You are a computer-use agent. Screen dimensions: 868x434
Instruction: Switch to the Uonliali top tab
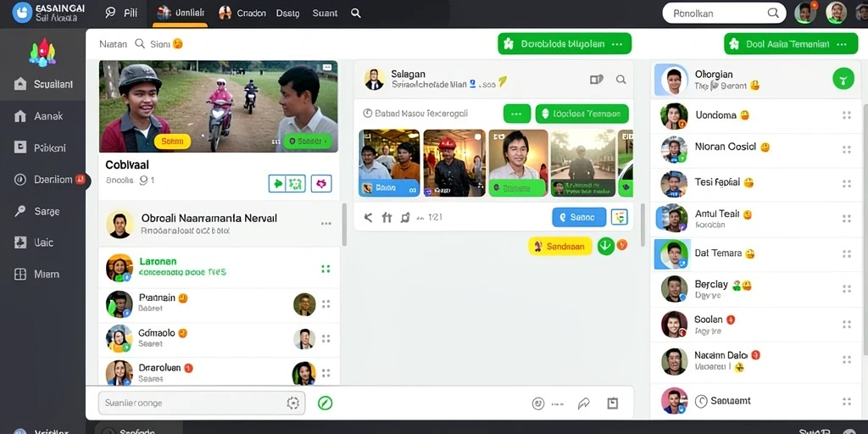tap(181, 14)
